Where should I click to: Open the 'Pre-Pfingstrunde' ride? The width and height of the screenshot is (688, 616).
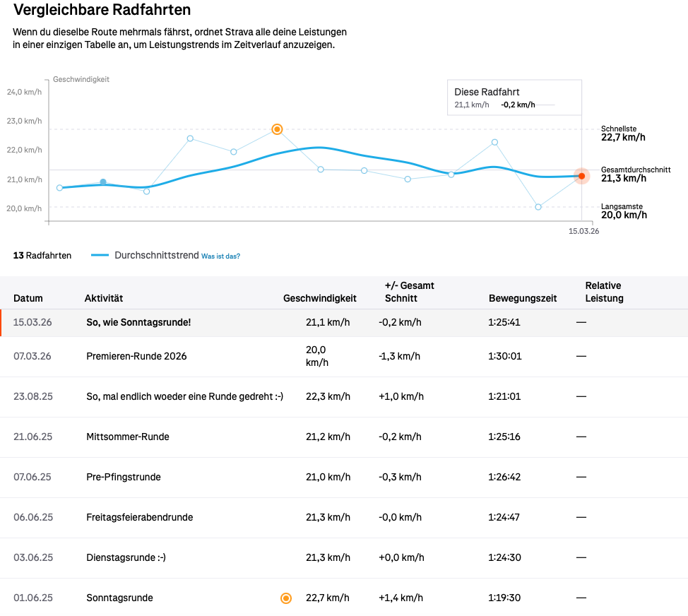pyautogui.click(x=124, y=478)
